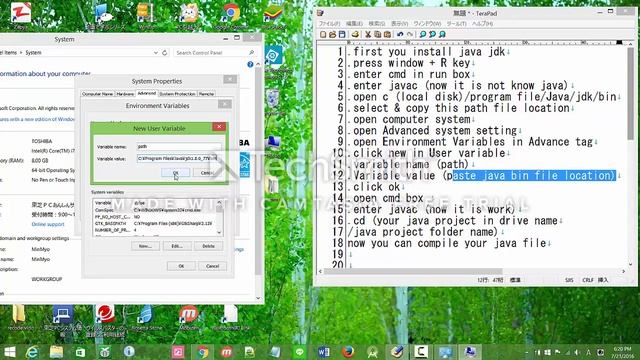Click the Print icon in TeraPad toolbar
The image size is (640, 360).
coord(355,35)
